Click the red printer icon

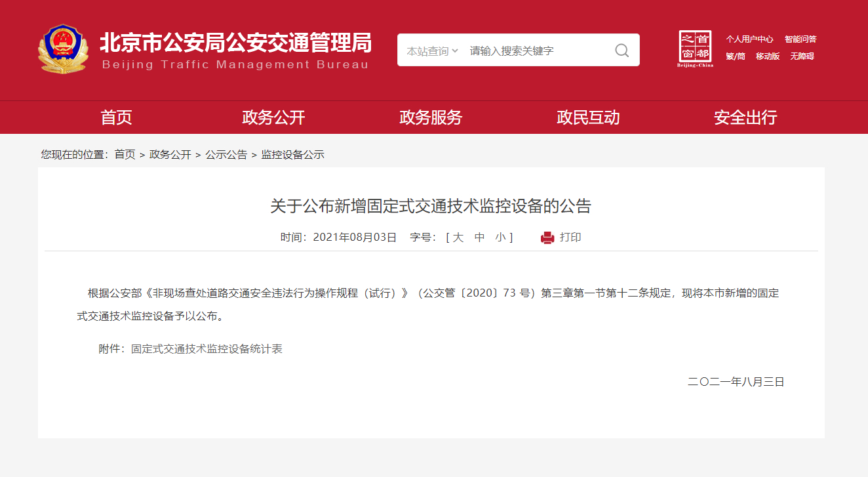point(547,238)
